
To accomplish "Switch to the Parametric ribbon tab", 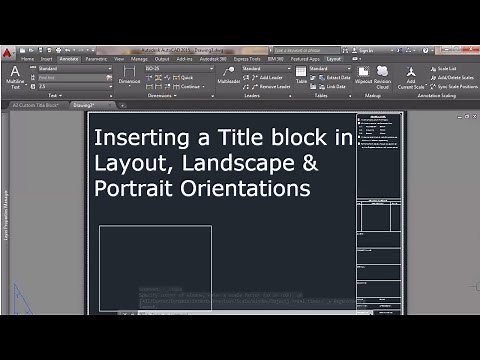I will pos(96,59).
